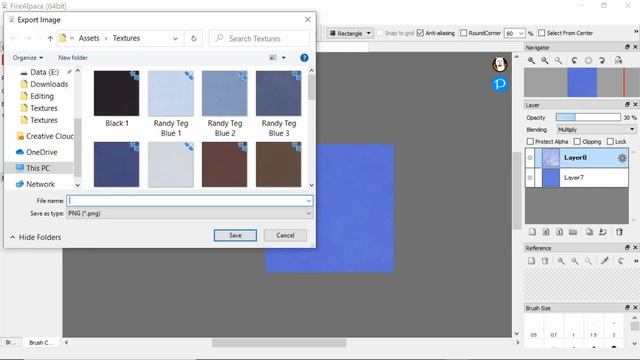Image resolution: width=640 pixels, height=360 pixels.
Task: Click Cancel button
Action: coord(285,236)
